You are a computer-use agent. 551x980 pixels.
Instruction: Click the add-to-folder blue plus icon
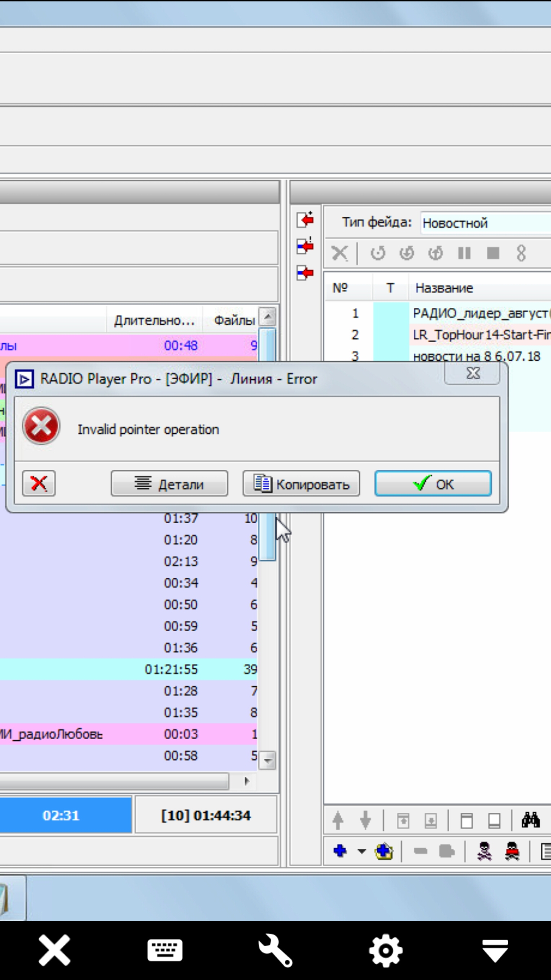pos(384,851)
